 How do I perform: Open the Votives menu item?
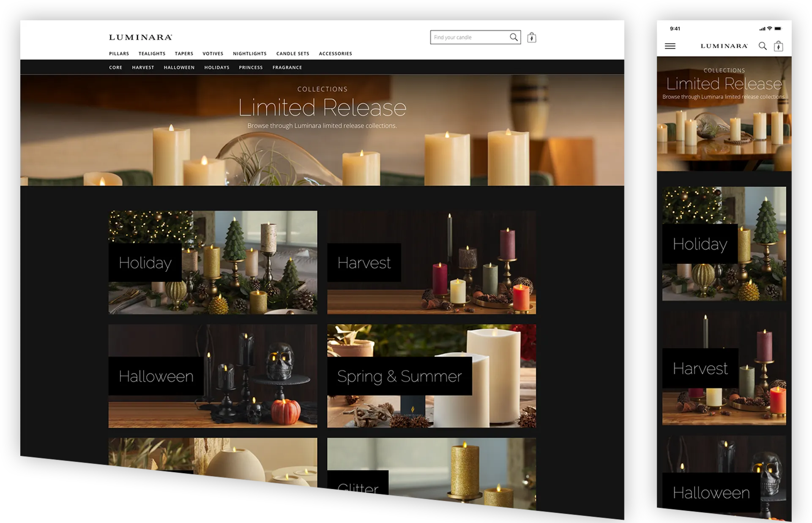(x=213, y=54)
